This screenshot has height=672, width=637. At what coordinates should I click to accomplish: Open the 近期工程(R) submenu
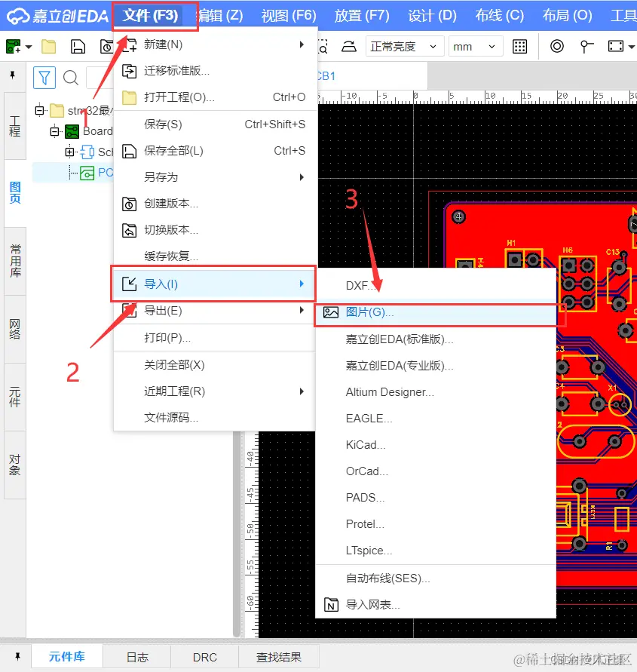pos(216,391)
